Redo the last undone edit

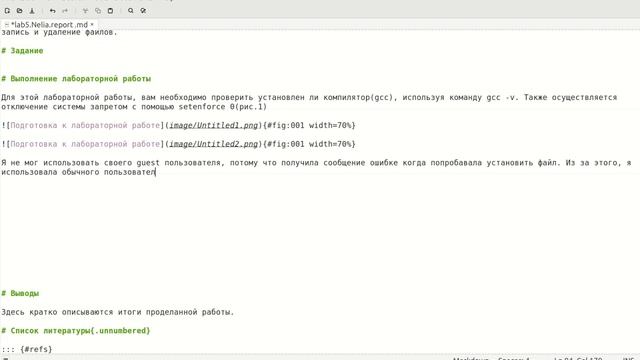point(65,11)
